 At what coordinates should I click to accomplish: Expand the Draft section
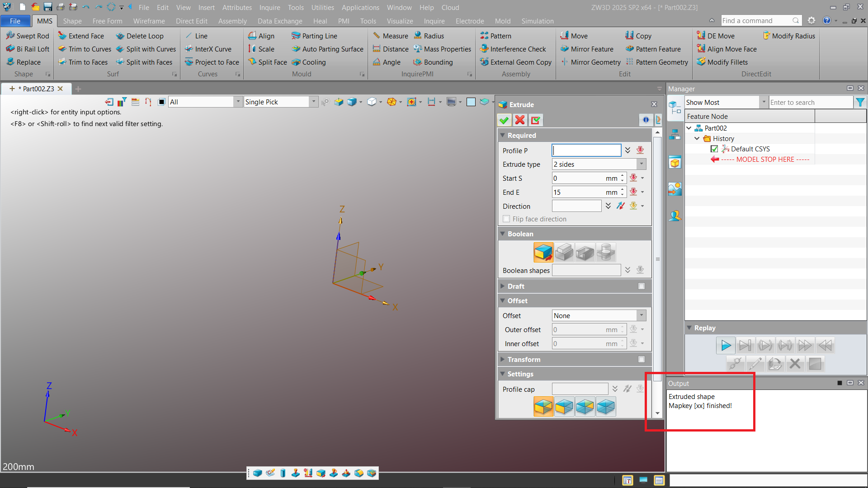(502, 286)
